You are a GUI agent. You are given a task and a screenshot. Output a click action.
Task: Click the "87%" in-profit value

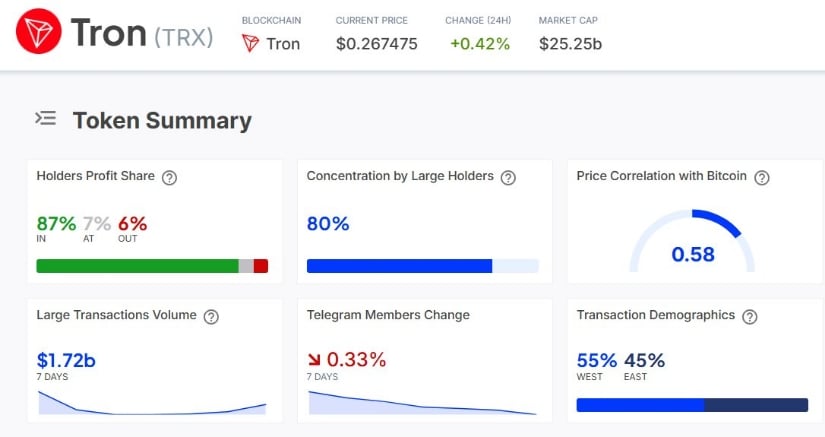[x=56, y=223]
